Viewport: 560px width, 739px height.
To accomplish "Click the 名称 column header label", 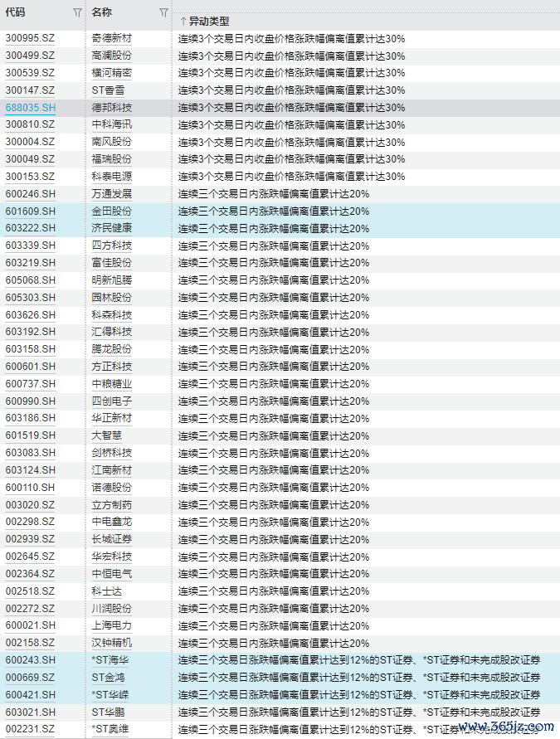I will tap(102, 12).
